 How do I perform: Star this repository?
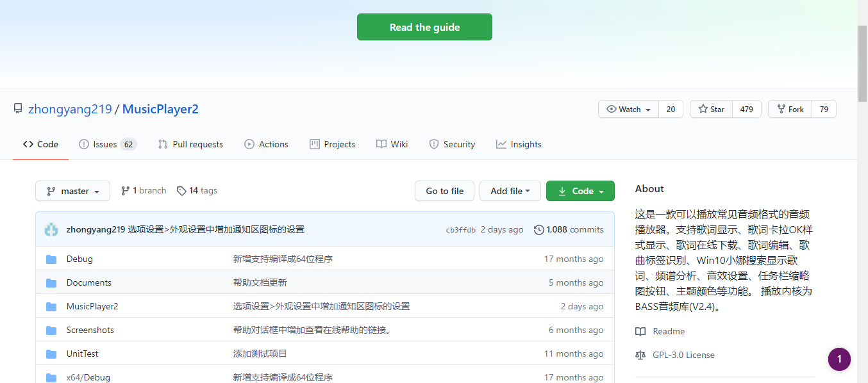pos(711,109)
